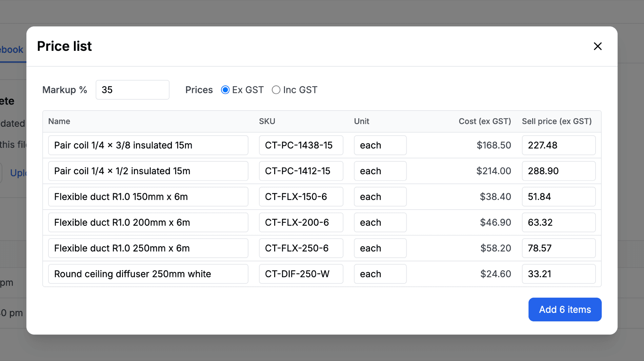Click the SKU field CT-FLX-150-6
This screenshot has width=644, height=361.
click(301, 197)
